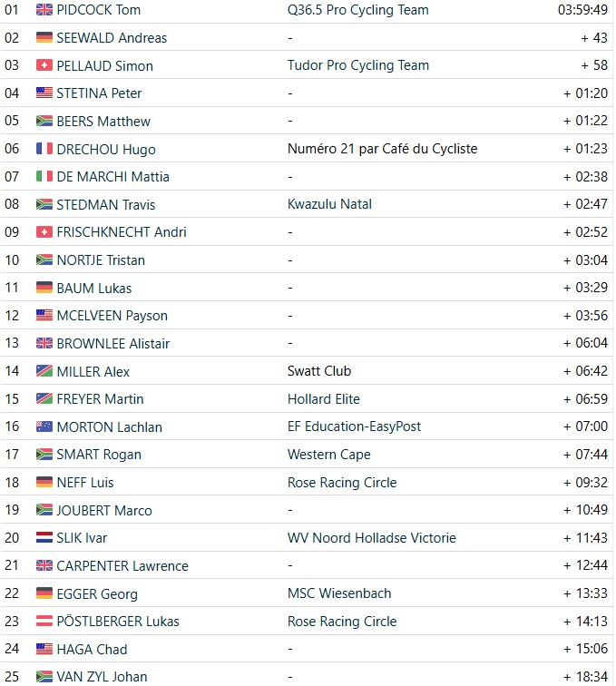Open EF Education-EasyPost team link
The height and width of the screenshot is (686, 616).
[x=354, y=426]
